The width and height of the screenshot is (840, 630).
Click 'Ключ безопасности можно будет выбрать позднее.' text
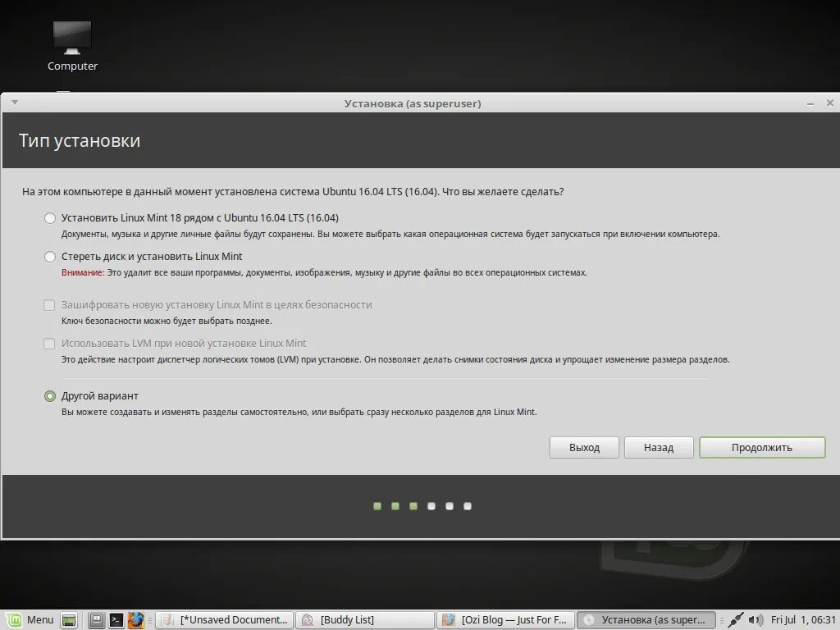pyautogui.click(x=167, y=321)
